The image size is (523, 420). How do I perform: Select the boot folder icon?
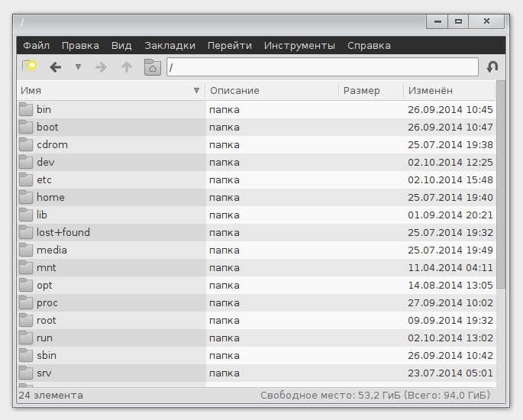coord(26,127)
